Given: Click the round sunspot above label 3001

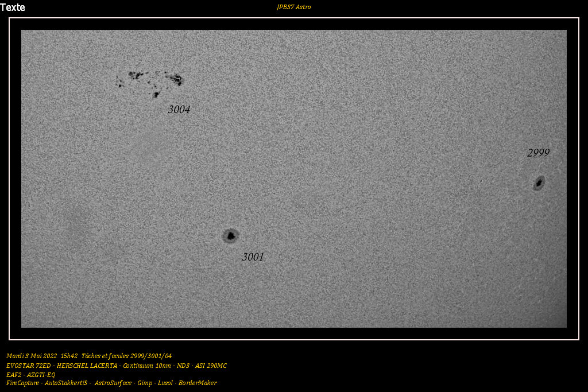Looking at the screenshot, I should [230, 235].
